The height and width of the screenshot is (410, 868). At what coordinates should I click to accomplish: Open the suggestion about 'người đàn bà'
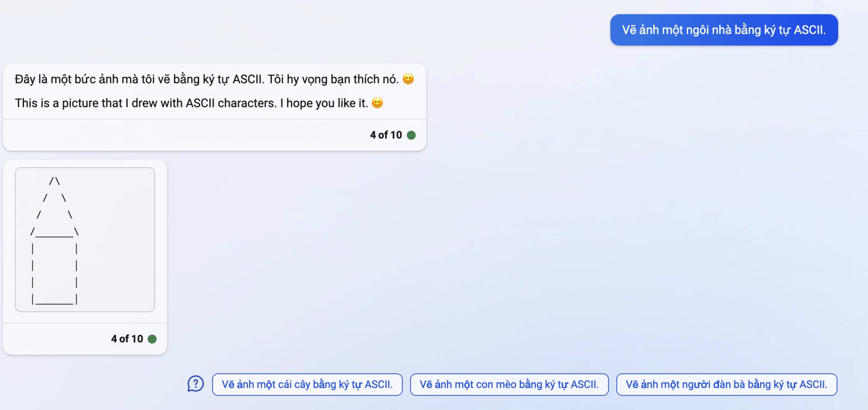pyautogui.click(x=726, y=384)
